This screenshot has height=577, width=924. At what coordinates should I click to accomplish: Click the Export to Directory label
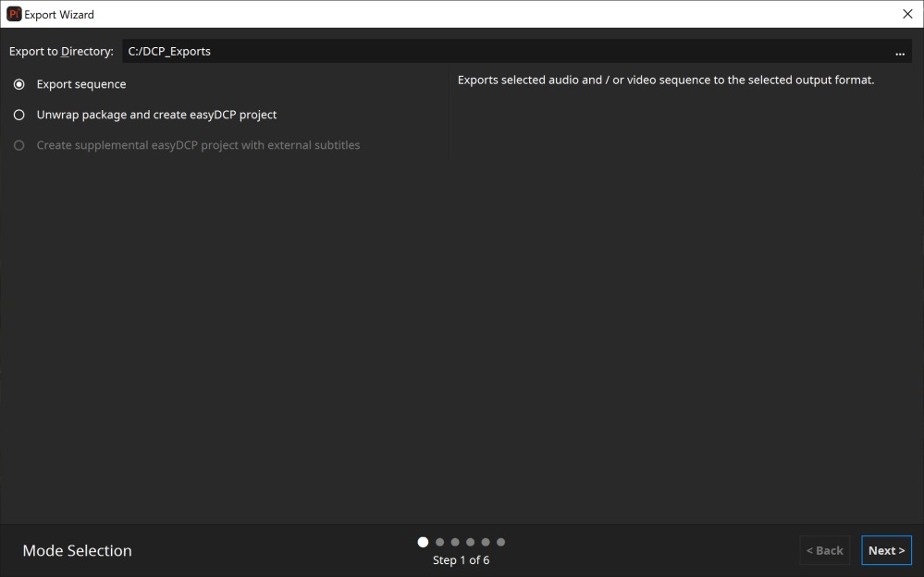pos(61,52)
